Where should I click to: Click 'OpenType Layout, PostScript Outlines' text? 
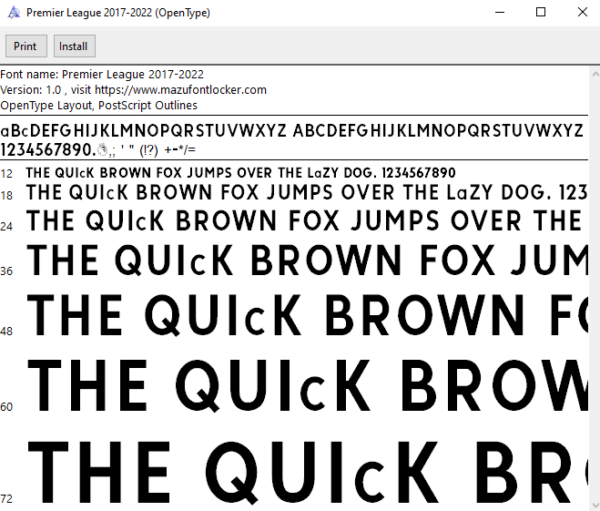point(99,105)
